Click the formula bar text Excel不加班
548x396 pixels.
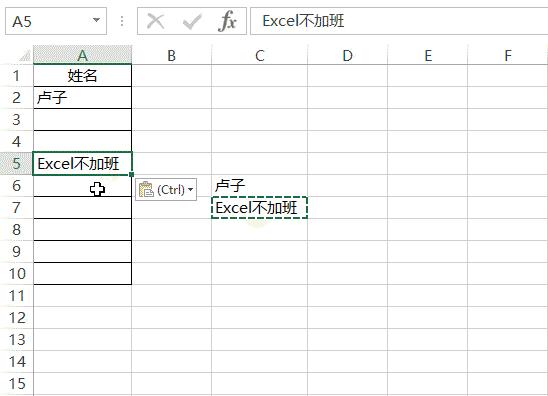303,21
